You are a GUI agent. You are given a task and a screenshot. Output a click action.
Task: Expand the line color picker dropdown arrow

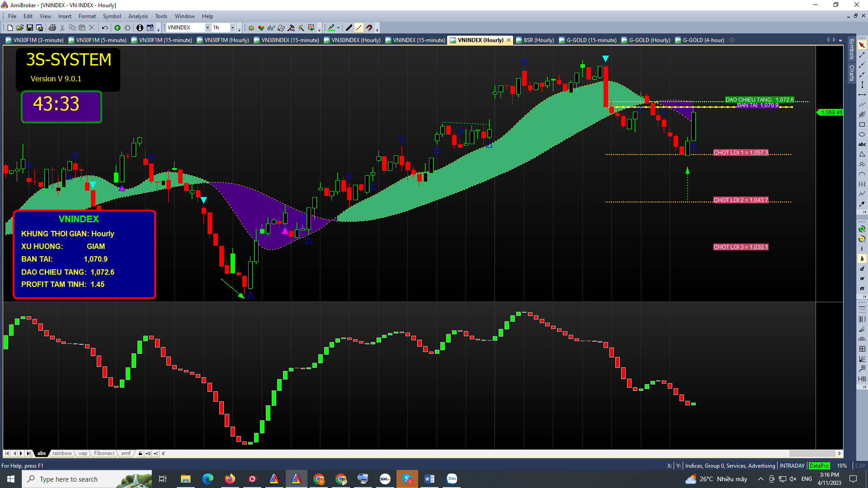click(338, 28)
